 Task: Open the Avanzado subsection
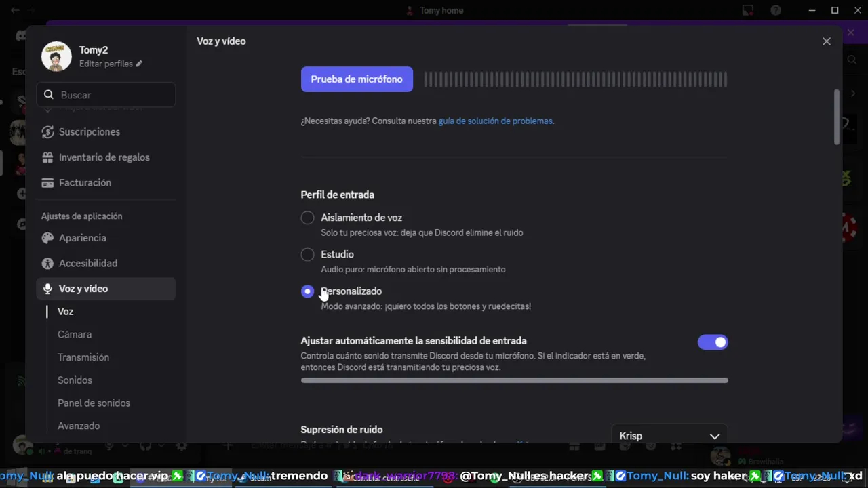point(79,426)
